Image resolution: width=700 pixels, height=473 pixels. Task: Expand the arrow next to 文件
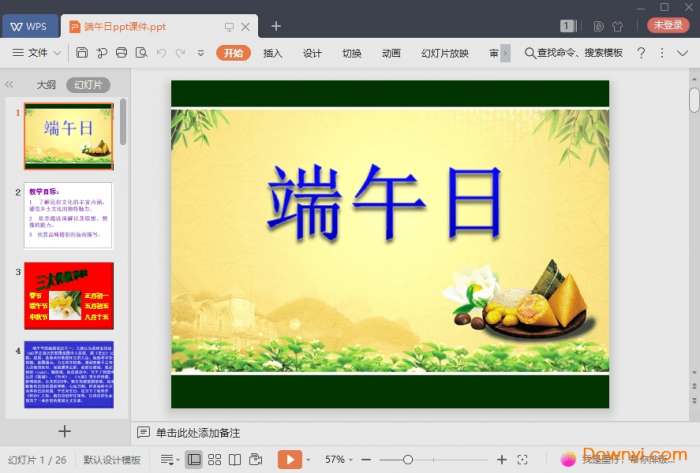58,53
